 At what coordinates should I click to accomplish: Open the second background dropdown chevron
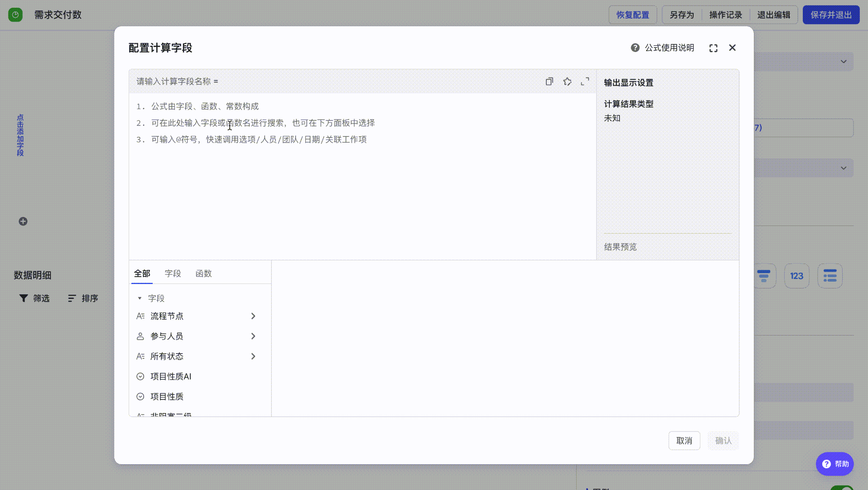coord(844,168)
